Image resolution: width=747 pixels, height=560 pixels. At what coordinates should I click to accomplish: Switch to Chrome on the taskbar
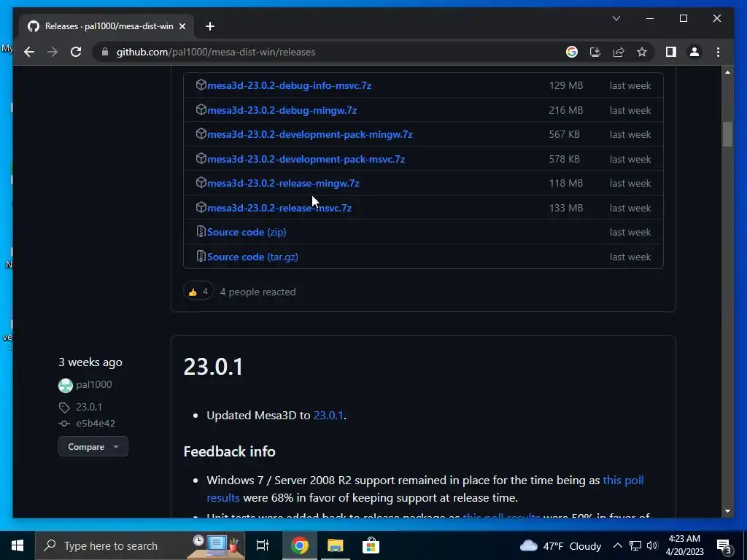tap(300, 545)
